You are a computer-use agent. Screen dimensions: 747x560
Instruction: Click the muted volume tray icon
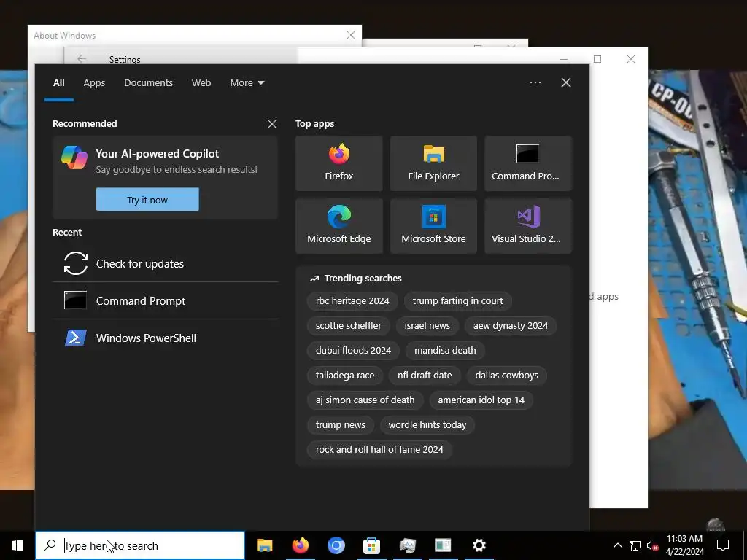coord(653,545)
